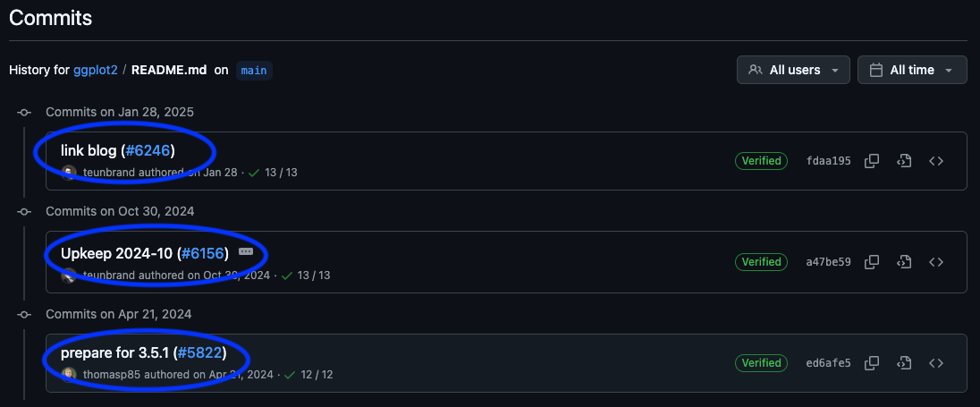Open the All time date dropdown
The width and height of the screenshot is (980, 407).
click(x=912, y=70)
